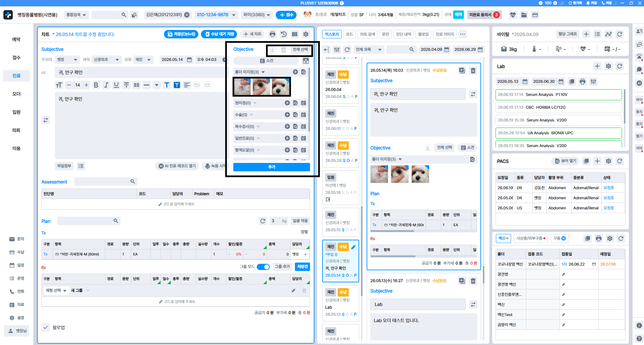Check the 팔로업 checkbox

click(x=45, y=327)
